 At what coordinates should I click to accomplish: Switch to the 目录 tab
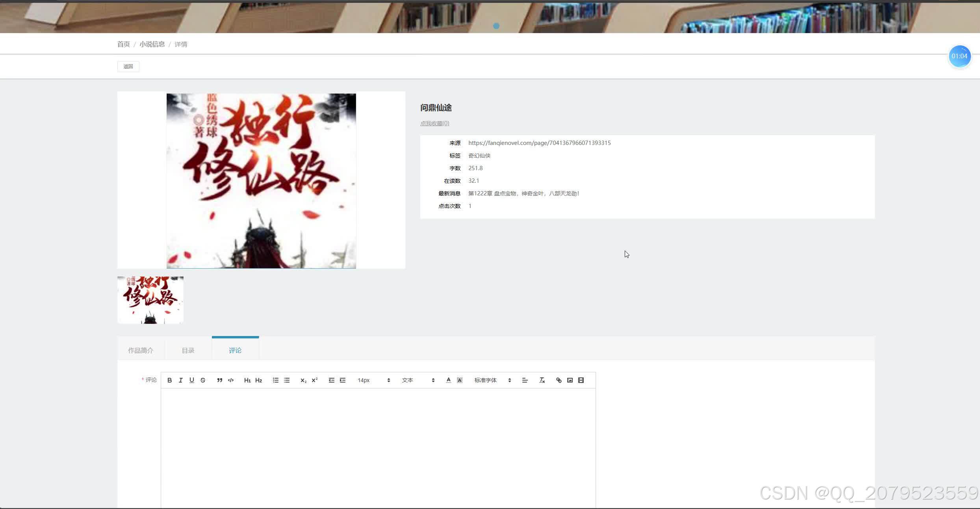point(188,350)
